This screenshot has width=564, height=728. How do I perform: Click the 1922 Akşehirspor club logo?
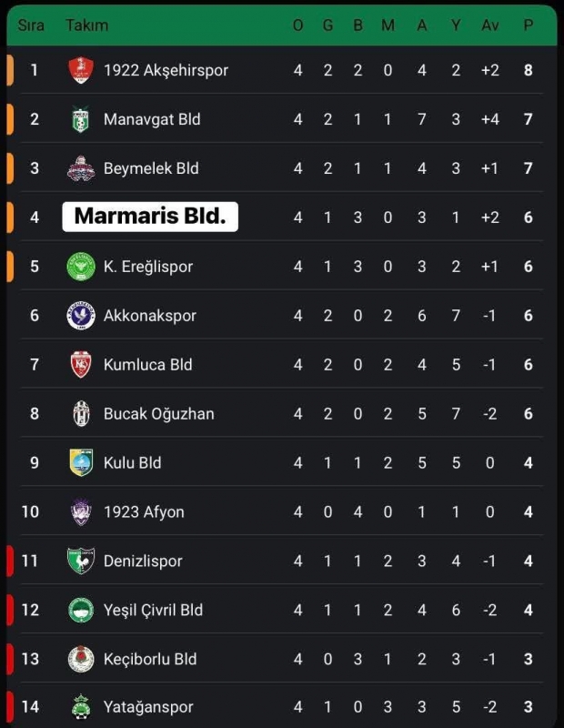pos(81,70)
